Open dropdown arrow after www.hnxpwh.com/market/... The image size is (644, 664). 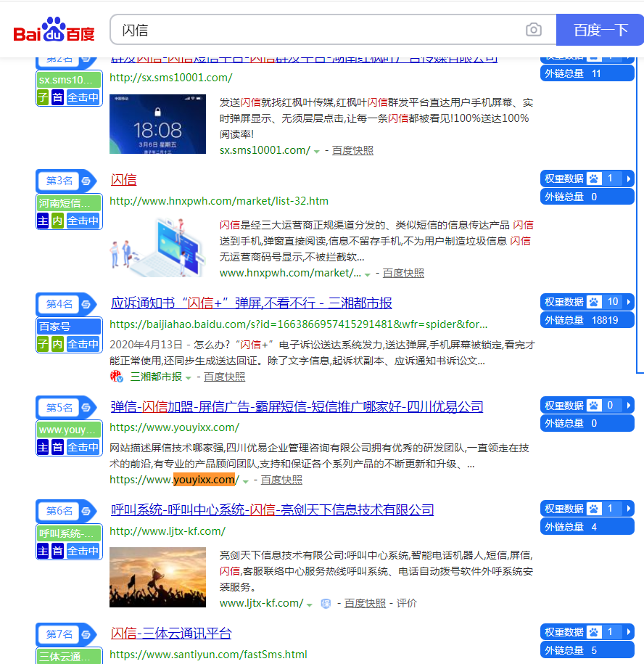(x=367, y=274)
